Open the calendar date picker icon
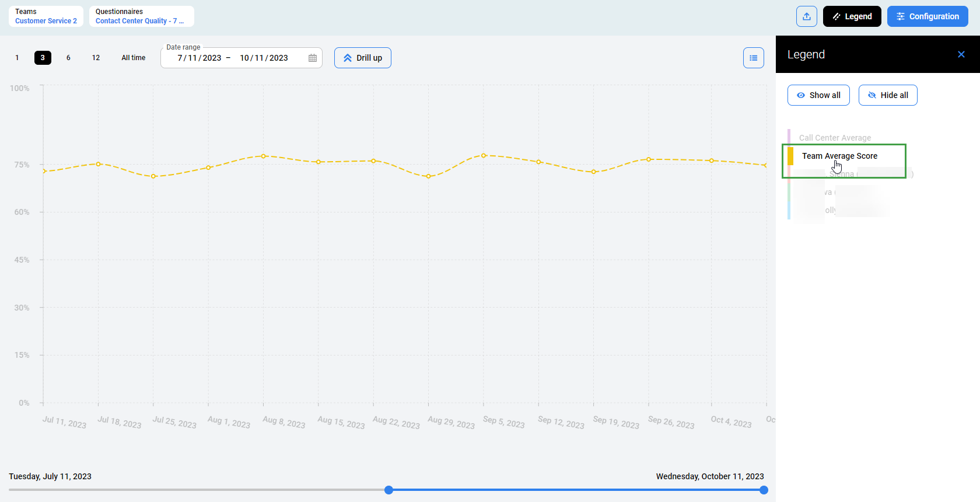980x502 pixels. pyautogui.click(x=313, y=58)
